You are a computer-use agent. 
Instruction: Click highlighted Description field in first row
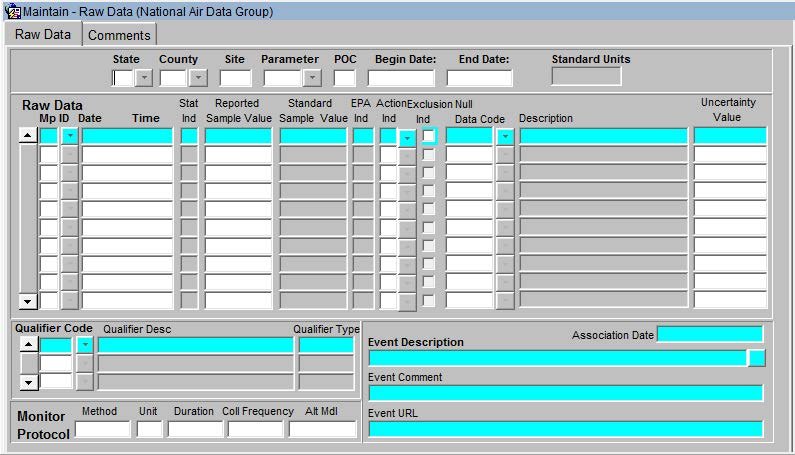(x=603, y=136)
